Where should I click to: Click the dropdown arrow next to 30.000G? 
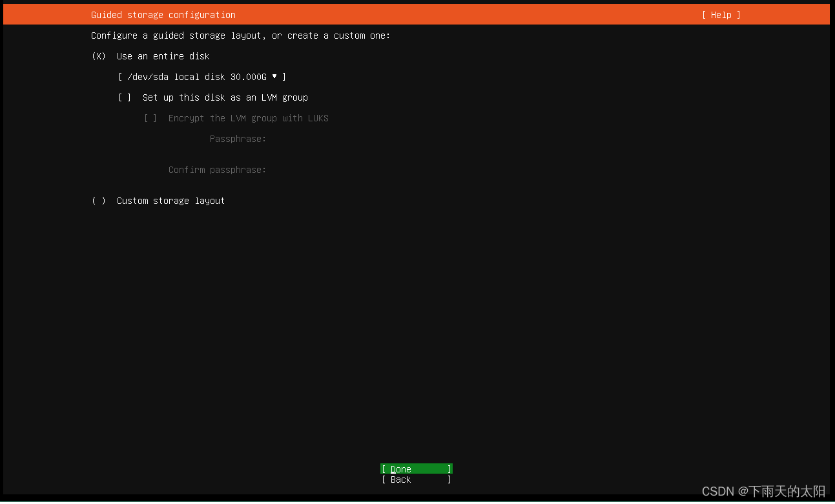coord(275,77)
